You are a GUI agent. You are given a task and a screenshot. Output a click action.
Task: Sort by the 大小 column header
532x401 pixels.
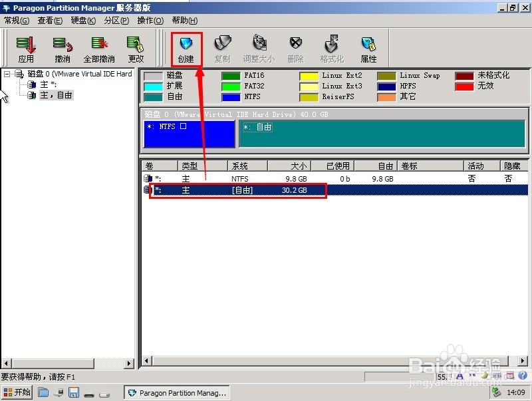289,166
